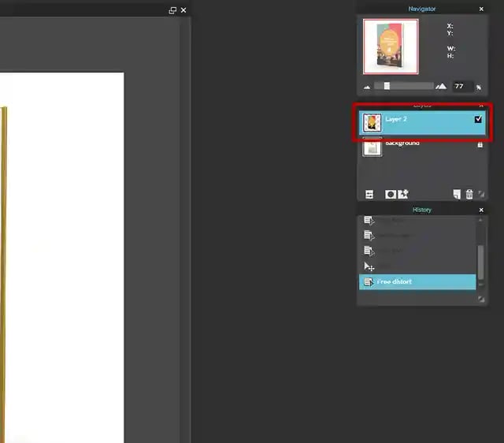504x443 pixels.
Task: Toggle visibility checkbox of Layer 2
Action: (478, 120)
